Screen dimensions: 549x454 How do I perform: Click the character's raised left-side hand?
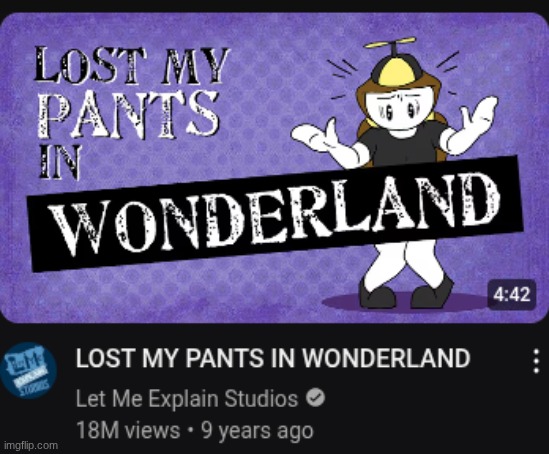pos(315,136)
